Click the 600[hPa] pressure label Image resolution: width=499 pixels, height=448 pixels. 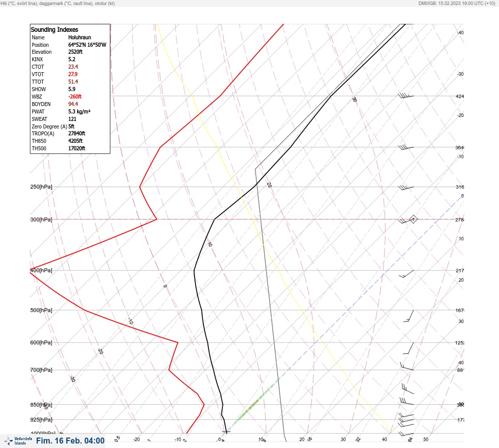coord(41,342)
